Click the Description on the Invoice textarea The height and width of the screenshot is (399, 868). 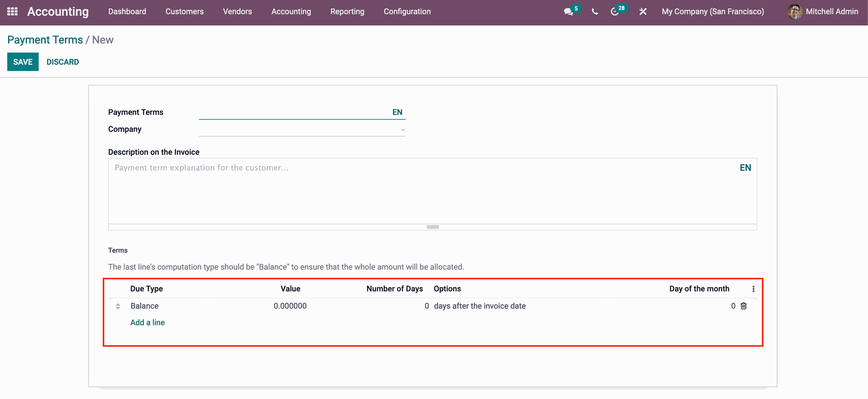(433, 191)
